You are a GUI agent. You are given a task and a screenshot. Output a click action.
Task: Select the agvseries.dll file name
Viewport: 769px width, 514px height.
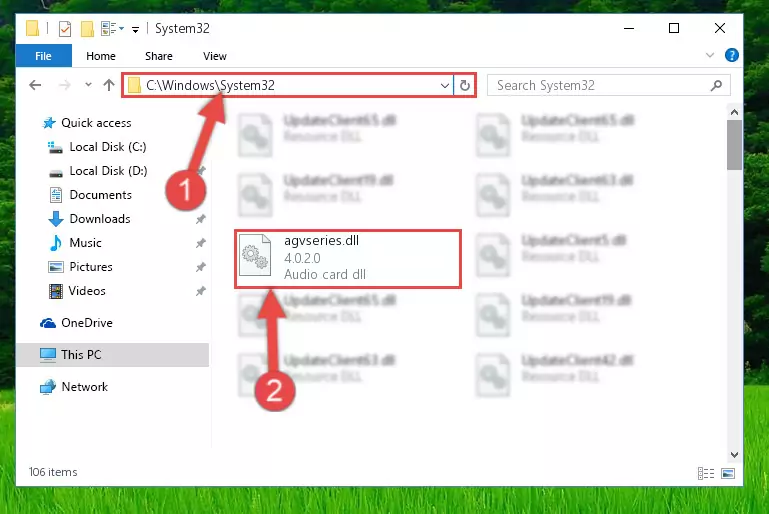point(321,240)
